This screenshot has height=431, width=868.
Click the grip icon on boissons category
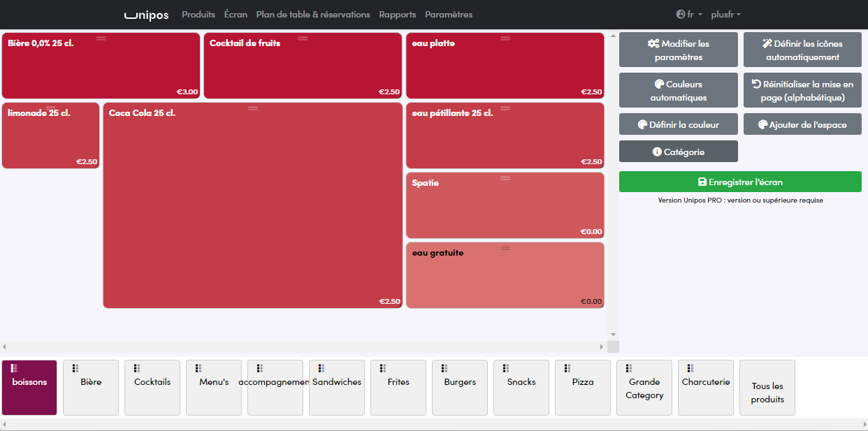(14, 368)
